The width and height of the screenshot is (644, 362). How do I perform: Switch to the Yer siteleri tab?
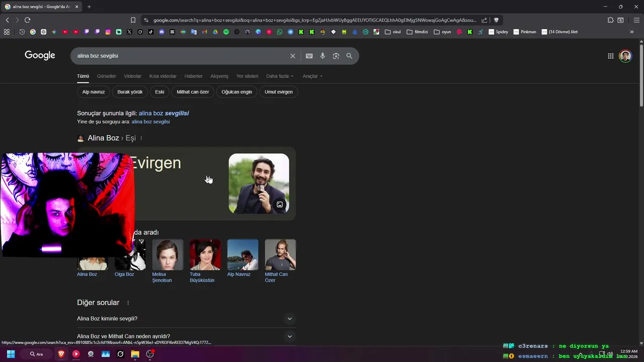(x=247, y=76)
